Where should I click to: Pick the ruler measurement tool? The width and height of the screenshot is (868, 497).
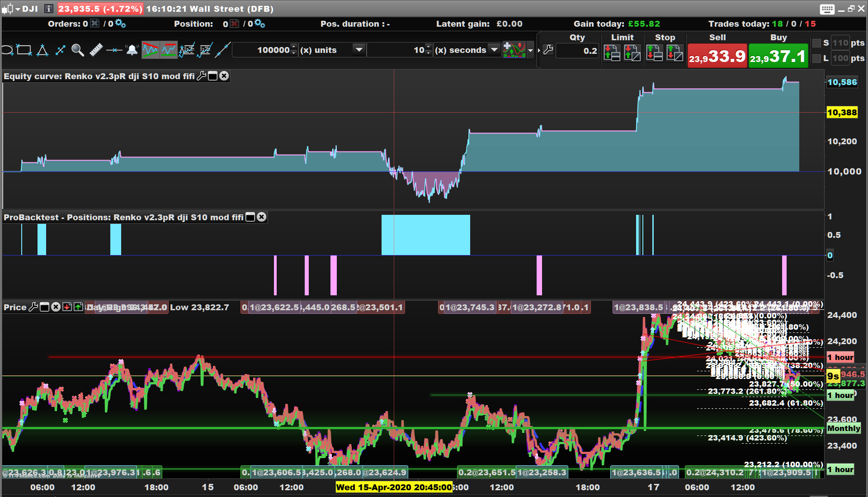[96, 50]
